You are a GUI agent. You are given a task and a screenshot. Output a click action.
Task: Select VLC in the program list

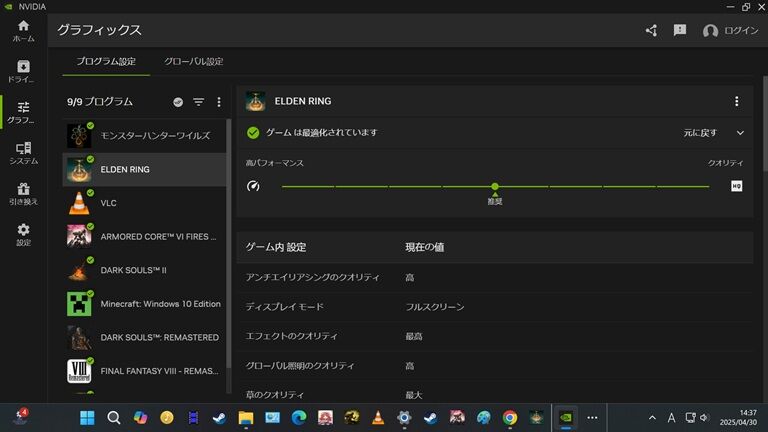[x=144, y=203]
